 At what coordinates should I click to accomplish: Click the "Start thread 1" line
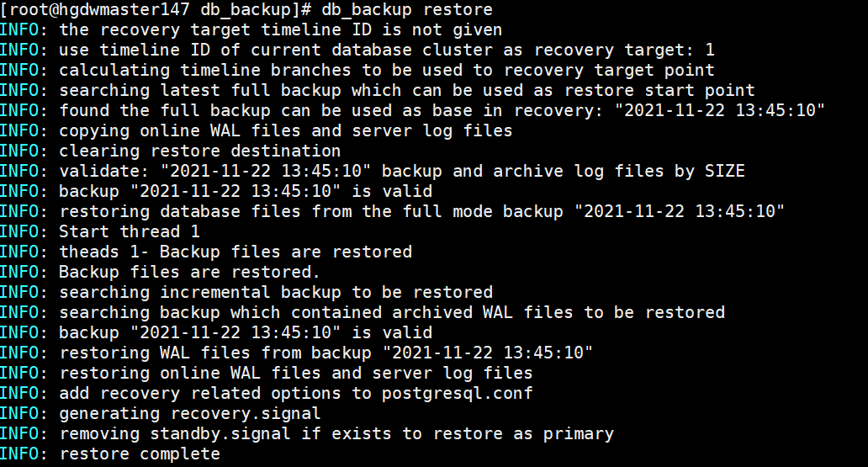(x=119, y=231)
